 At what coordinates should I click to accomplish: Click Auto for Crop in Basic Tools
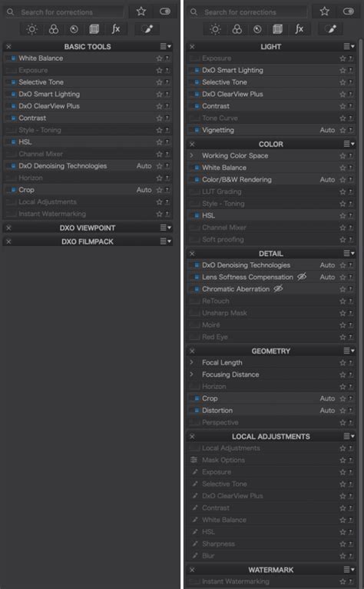coord(144,190)
